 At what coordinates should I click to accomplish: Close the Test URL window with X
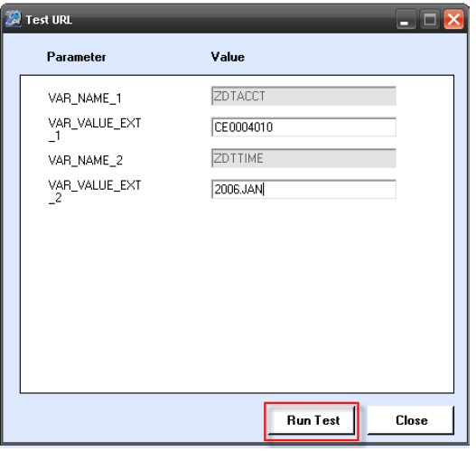coord(453,20)
